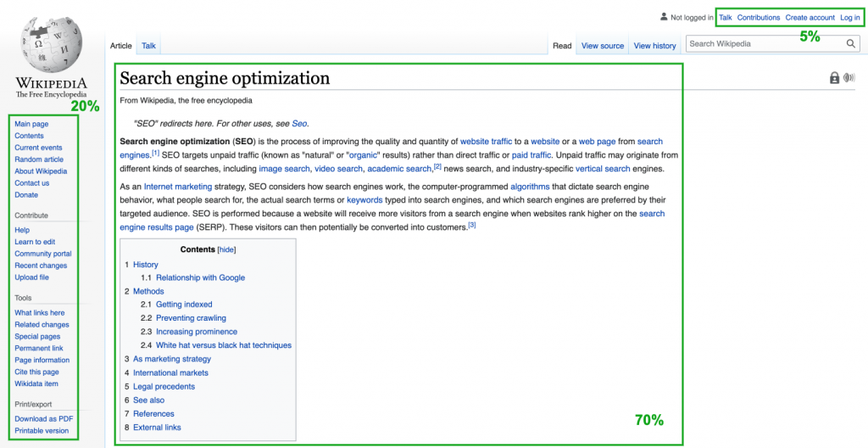This screenshot has height=448, width=868.
Task: Jump to the Methods section
Action: point(148,291)
